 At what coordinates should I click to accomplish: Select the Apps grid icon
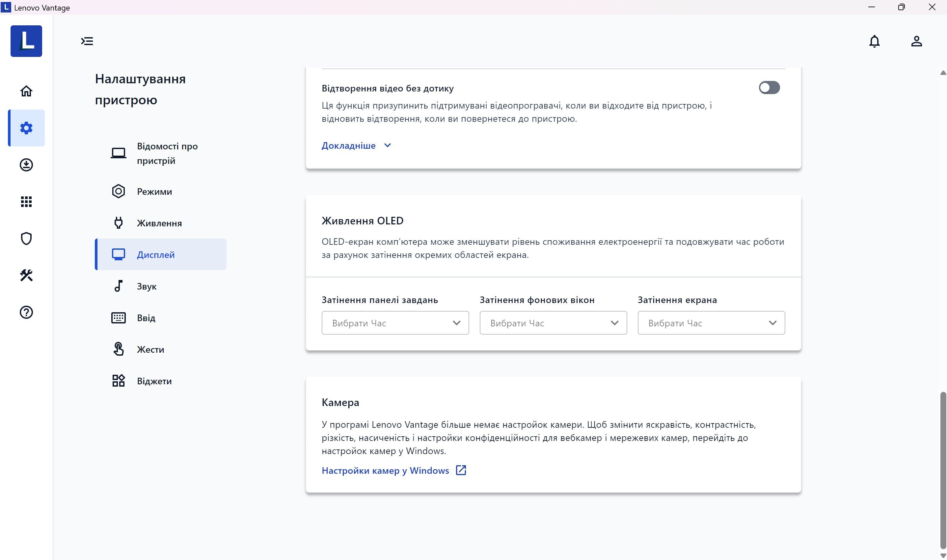tap(26, 201)
